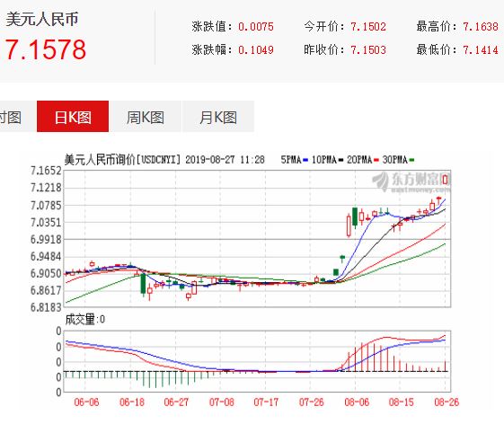Click the black 10PMA legend marker
This screenshot has height=424, width=504.
[340, 160]
